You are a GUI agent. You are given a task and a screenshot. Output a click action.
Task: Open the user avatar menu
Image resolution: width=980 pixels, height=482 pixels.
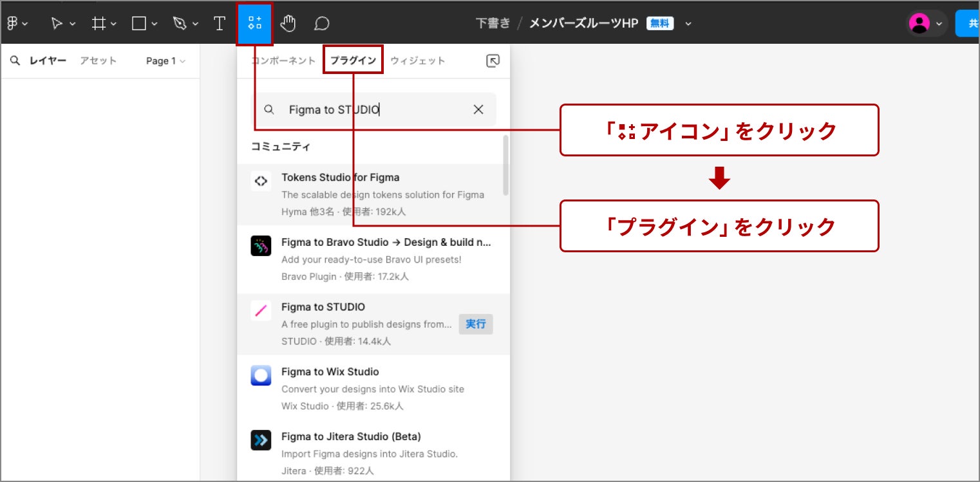click(919, 24)
